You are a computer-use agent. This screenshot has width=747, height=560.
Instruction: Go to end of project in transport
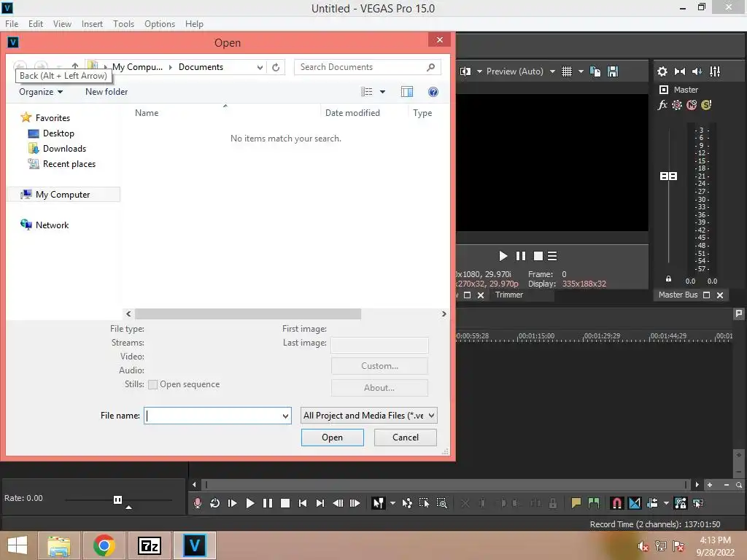pos(320,503)
